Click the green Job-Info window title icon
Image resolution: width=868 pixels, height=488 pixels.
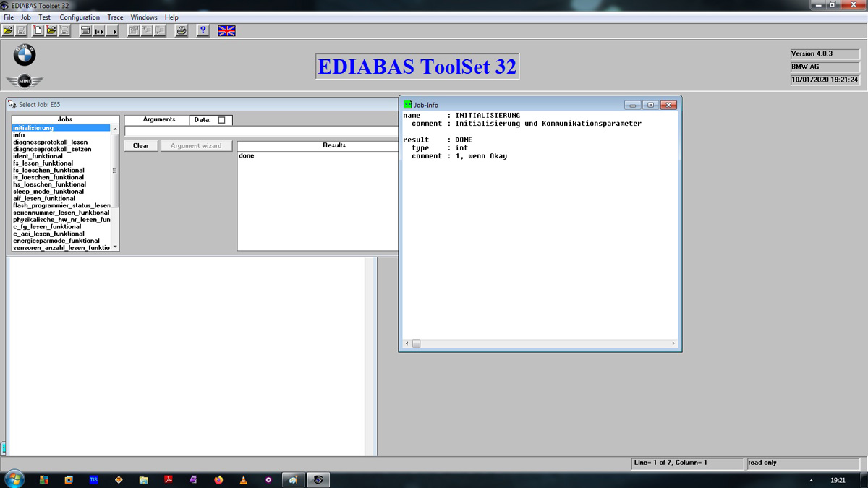408,105
